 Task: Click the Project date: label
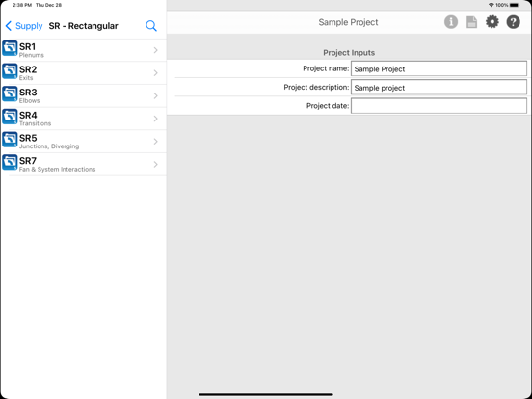pyautogui.click(x=328, y=106)
